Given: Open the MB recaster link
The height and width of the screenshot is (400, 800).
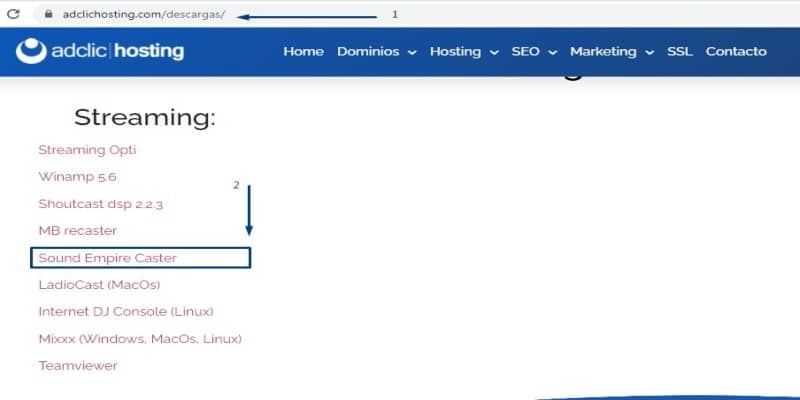Looking at the screenshot, I should tap(78, 231).
